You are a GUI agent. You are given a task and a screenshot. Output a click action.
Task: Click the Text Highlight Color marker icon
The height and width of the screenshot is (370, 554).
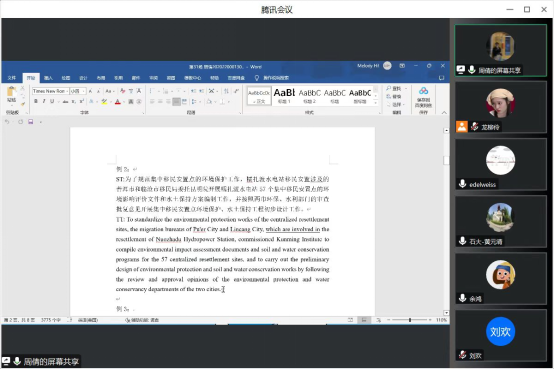pos(104,102)
